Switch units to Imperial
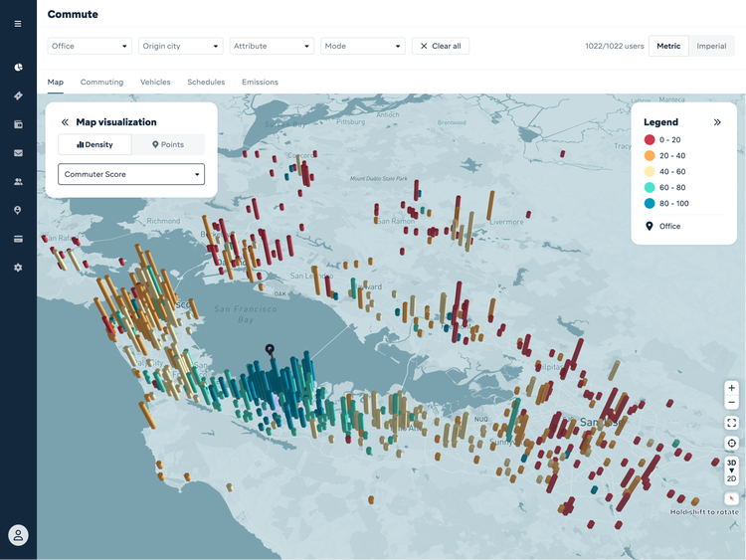This screenshot has height=560, width=746. pos(711,46)
